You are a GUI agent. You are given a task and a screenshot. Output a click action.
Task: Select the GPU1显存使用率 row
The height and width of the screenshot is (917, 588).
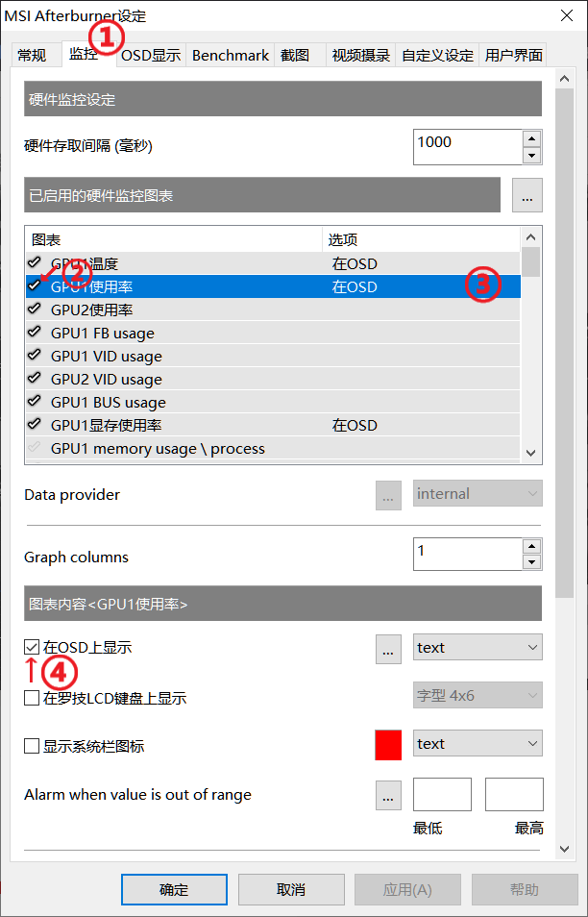coord(273,425)
